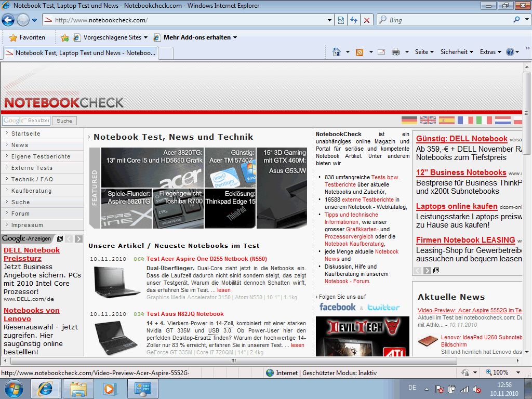The height and width of the screenshot is (399, 532).
Task: Open Test Asus N82JQ Notebook article
Action: point(185,314)
